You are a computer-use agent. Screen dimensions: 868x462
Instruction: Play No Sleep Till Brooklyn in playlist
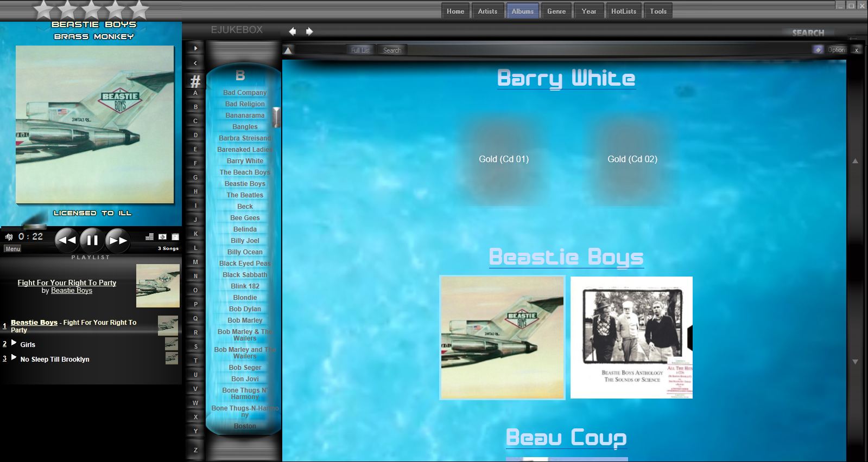click(x=54, y=359)
